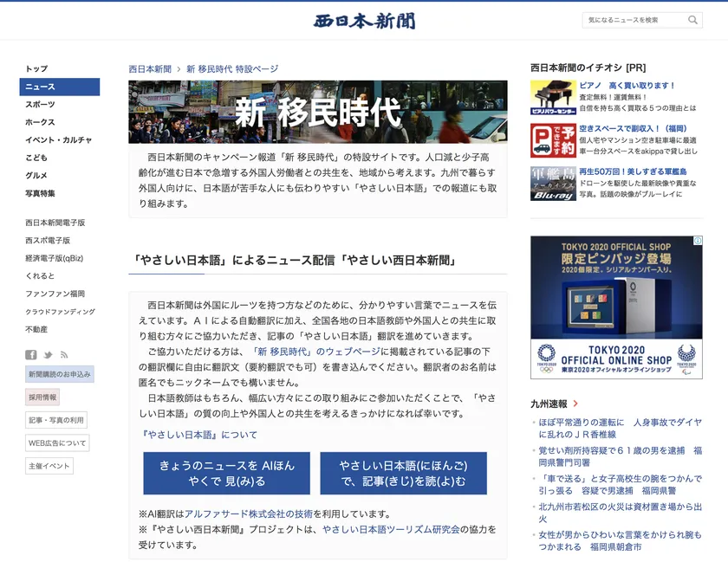This screenshot has height=562, width=728.
Task: Open ファンファン福岡 link
Action: click(x=55, y=294)
